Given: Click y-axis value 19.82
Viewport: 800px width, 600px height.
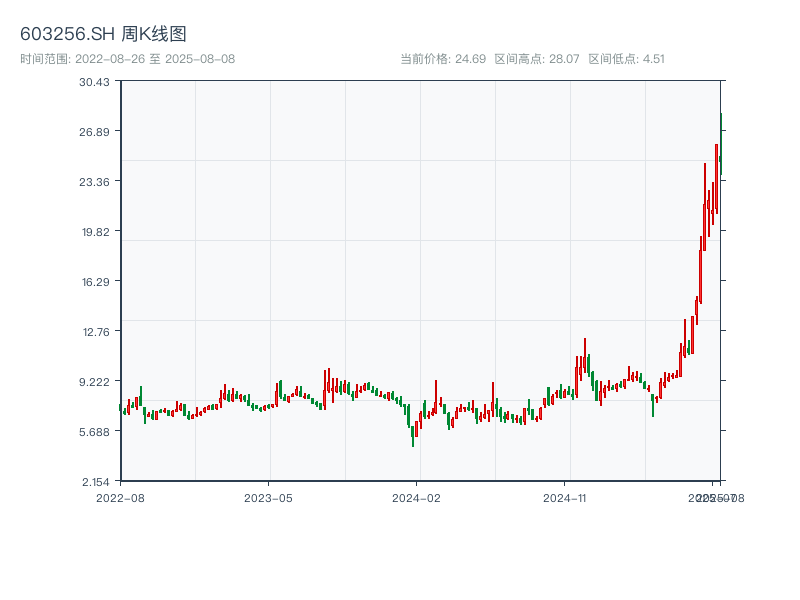Looking at the screenshot, I should tap(95, 232).
